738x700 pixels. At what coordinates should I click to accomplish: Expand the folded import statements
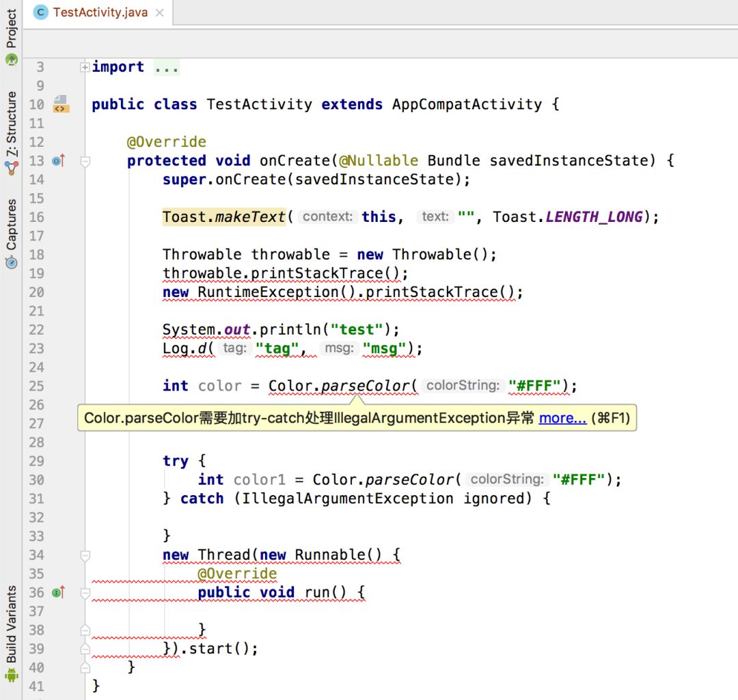point(83,66)
